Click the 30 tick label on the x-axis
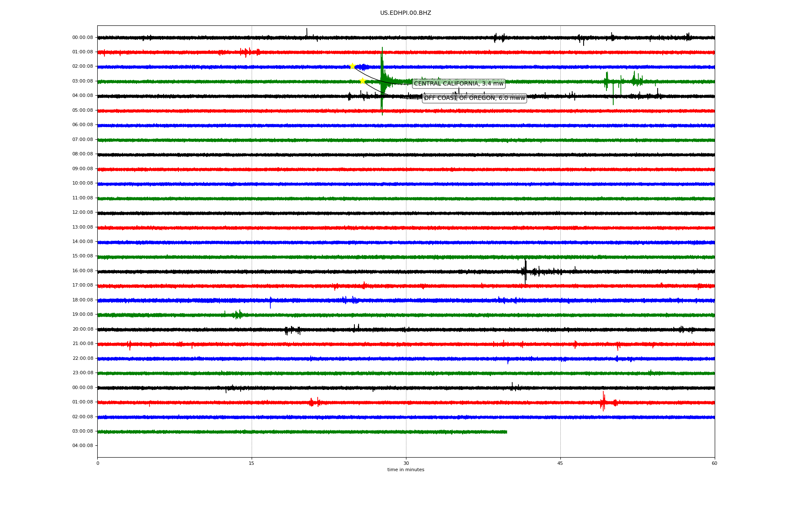The height and width of the screenshot is (508, 812). tap(406, 463)
